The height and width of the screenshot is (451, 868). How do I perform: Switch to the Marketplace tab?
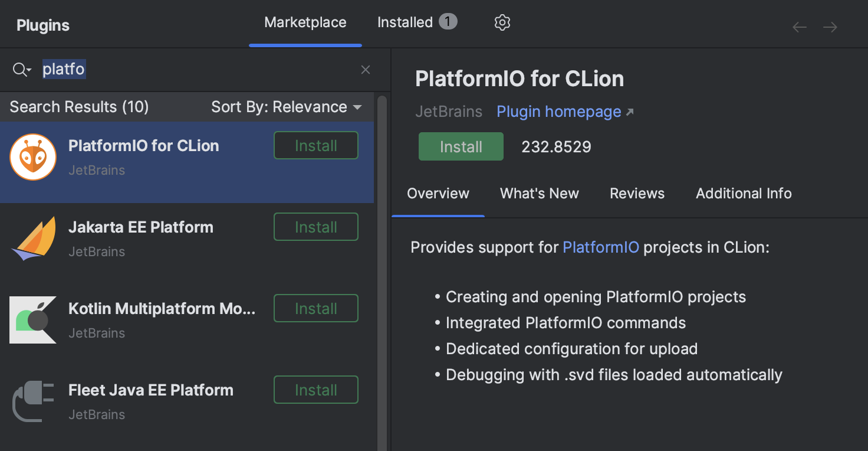305,22
